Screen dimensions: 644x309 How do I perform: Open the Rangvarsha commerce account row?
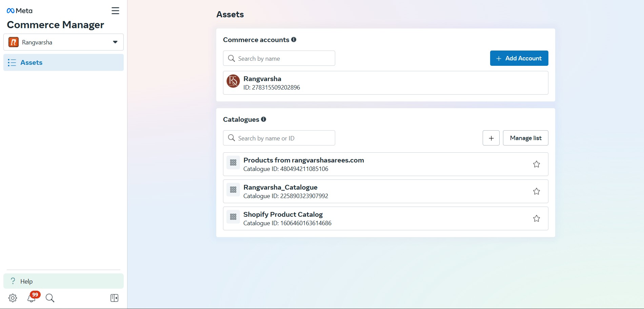(385, 83)
